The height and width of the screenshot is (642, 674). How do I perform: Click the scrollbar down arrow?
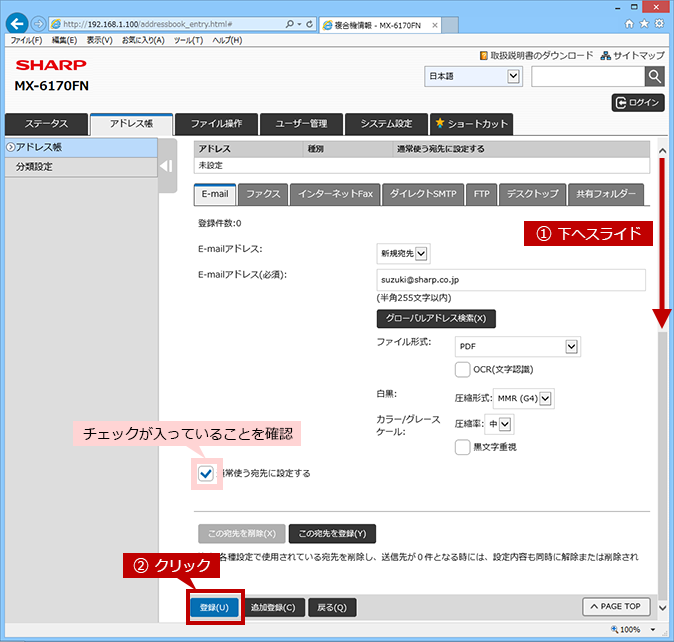(662, 608)
